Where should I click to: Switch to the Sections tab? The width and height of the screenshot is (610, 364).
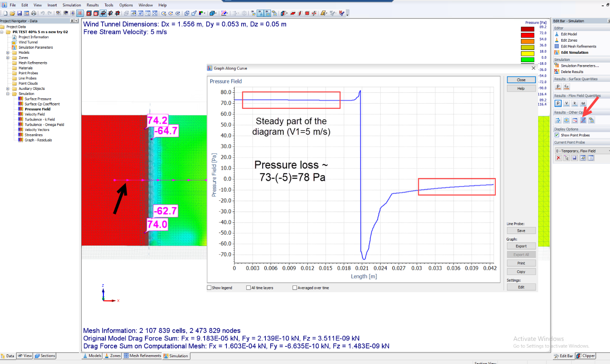click(x=45, y=356)
